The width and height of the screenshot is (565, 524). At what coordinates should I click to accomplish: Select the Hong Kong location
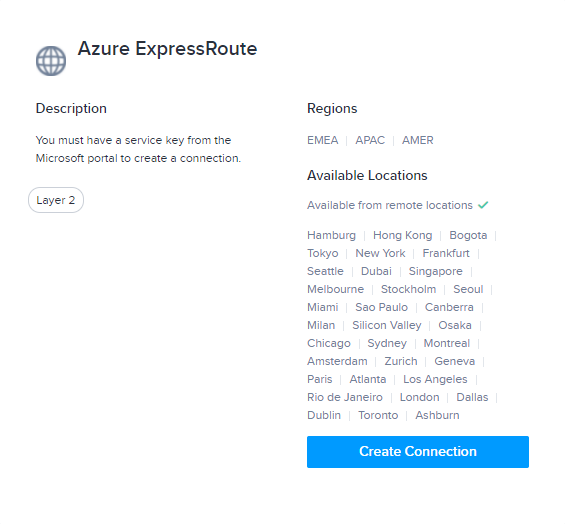pos(402,235)
